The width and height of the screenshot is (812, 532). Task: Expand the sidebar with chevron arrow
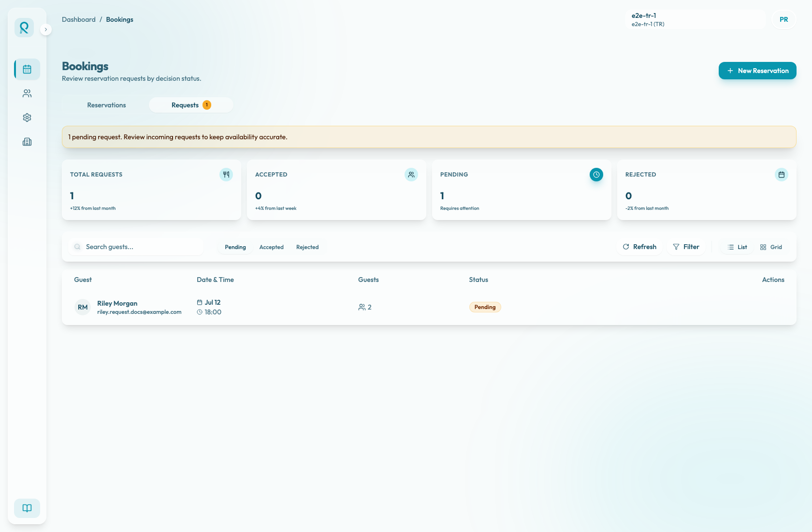pos(46,30)
